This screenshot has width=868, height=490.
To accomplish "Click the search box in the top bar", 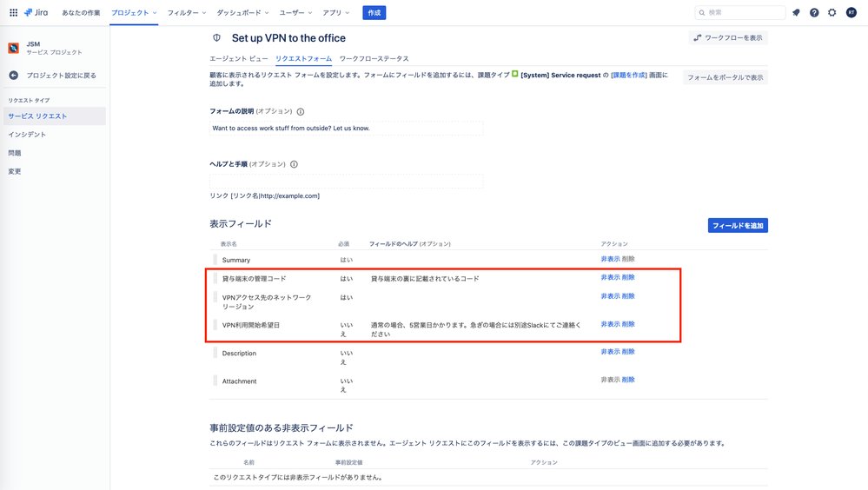I will [x=740, y=12].
